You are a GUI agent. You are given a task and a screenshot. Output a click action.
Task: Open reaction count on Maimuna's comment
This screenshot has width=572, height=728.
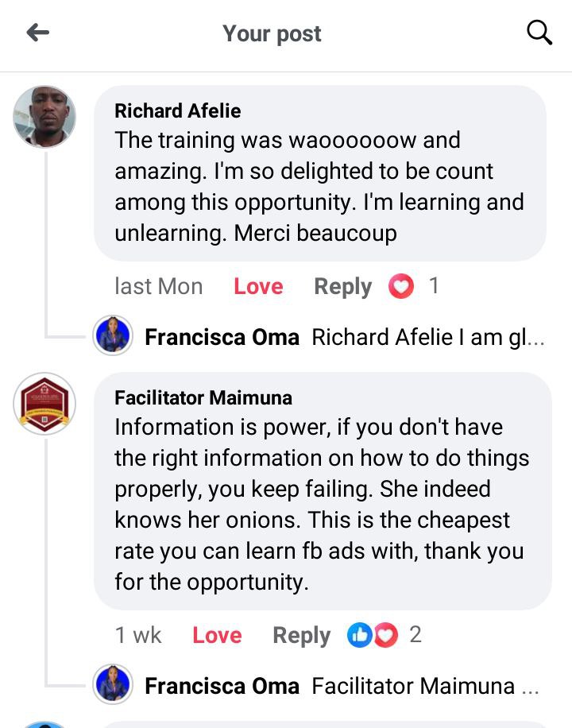(415, 635)
